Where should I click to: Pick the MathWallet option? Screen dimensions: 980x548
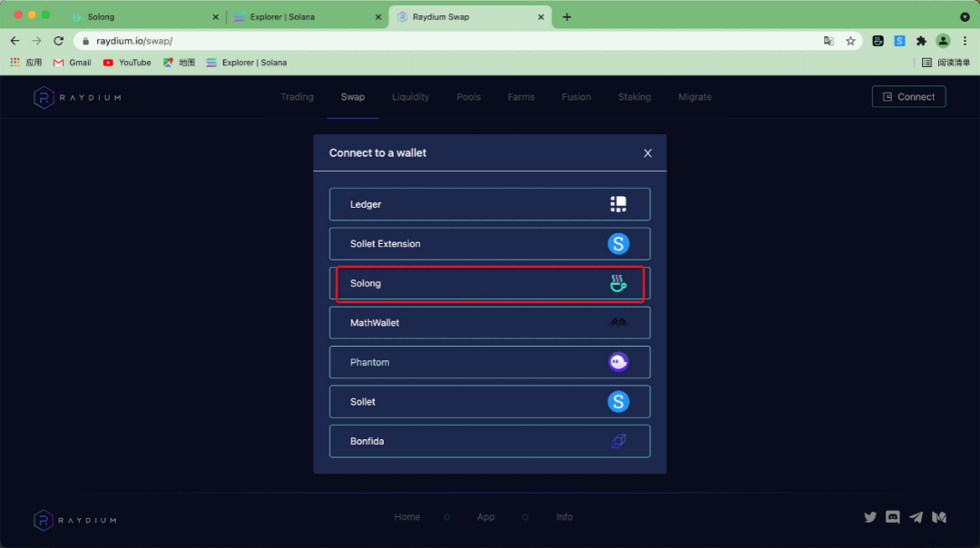coord(489,323)
